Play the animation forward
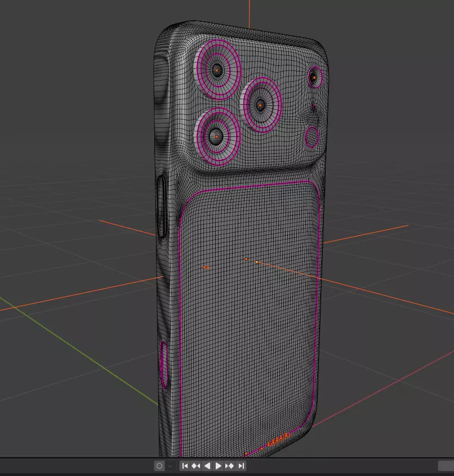 tap(218, 466)
